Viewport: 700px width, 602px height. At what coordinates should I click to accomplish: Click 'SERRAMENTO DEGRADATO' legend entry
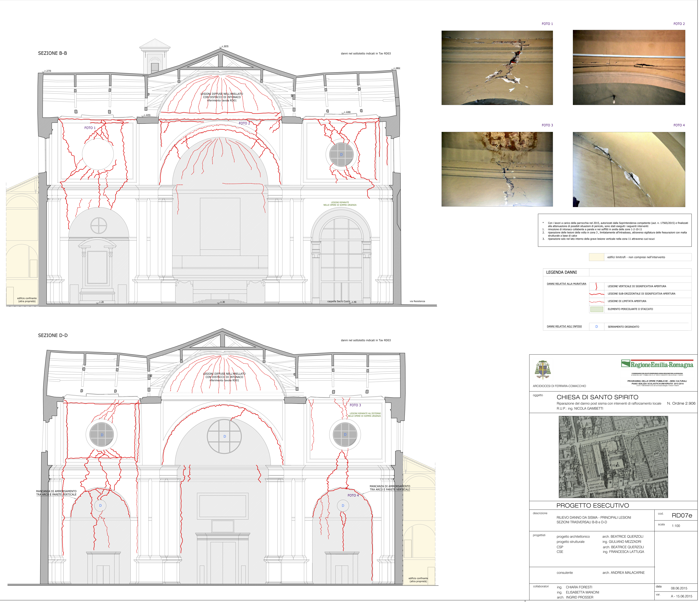click(x=623, y=327)
